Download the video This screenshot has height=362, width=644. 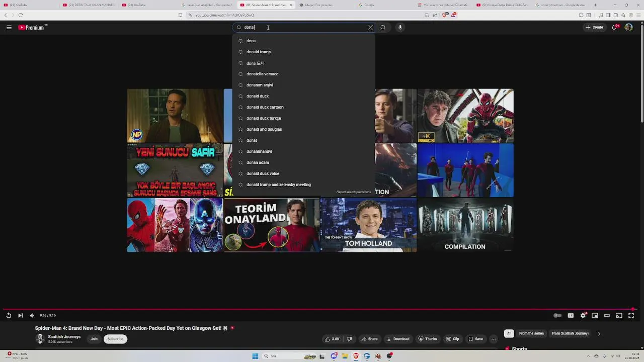pos(398,339)
